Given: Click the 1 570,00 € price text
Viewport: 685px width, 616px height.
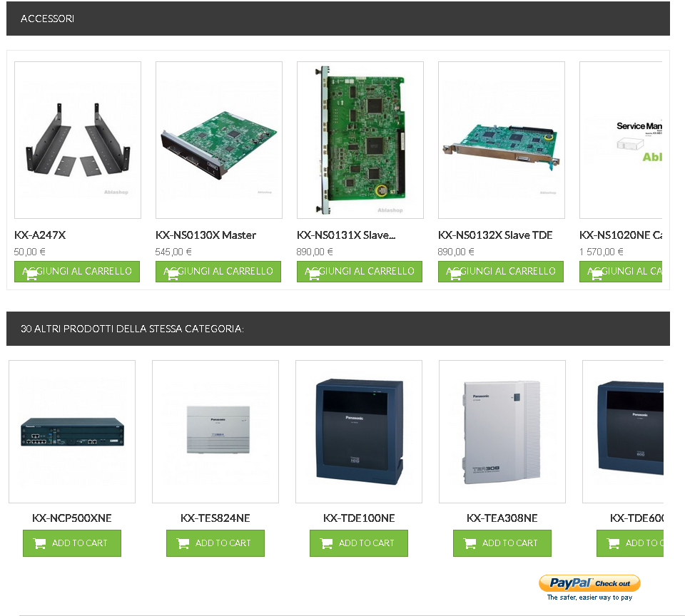Looking at the screenshot, I should tap(601, 252).
